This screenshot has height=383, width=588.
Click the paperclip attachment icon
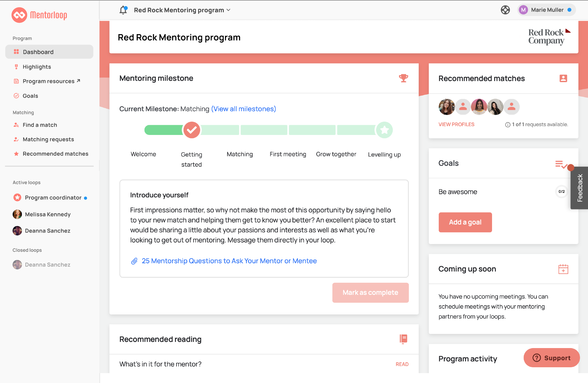[134, 261]
